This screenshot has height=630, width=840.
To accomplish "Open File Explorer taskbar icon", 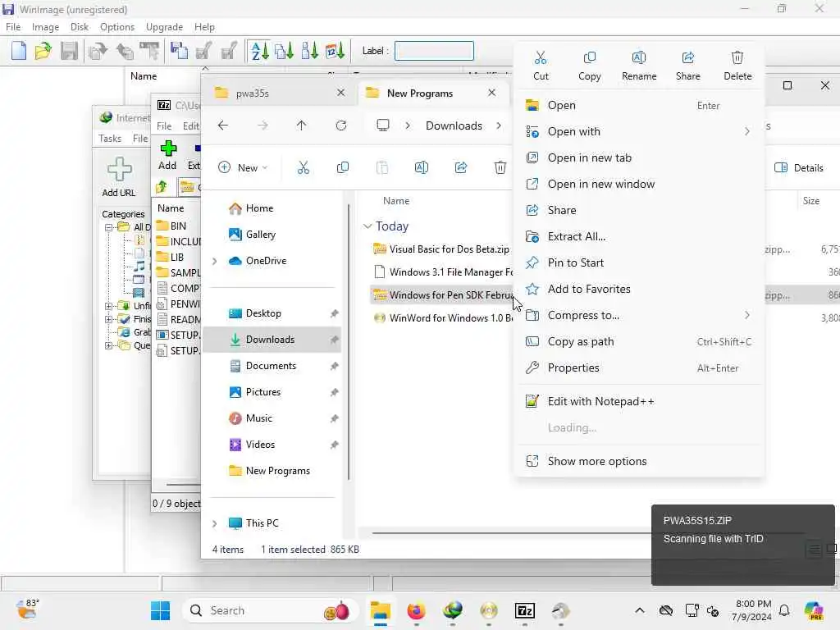I will (x=381, y=610).
